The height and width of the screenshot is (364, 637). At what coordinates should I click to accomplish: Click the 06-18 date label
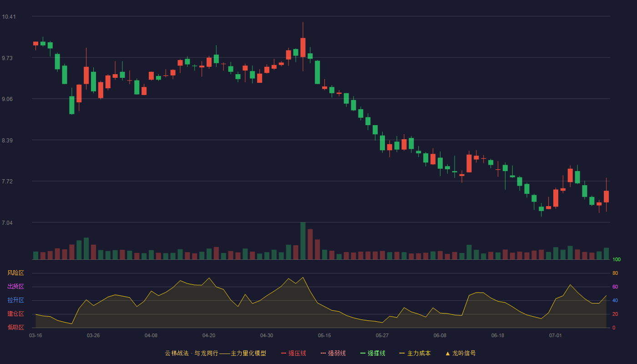tap(498, 335)
